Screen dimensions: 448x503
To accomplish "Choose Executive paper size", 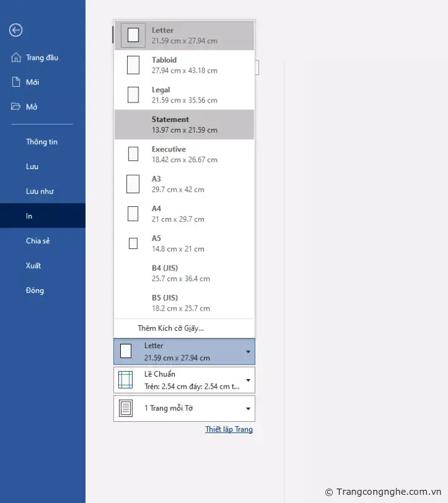I will point(184,154).
